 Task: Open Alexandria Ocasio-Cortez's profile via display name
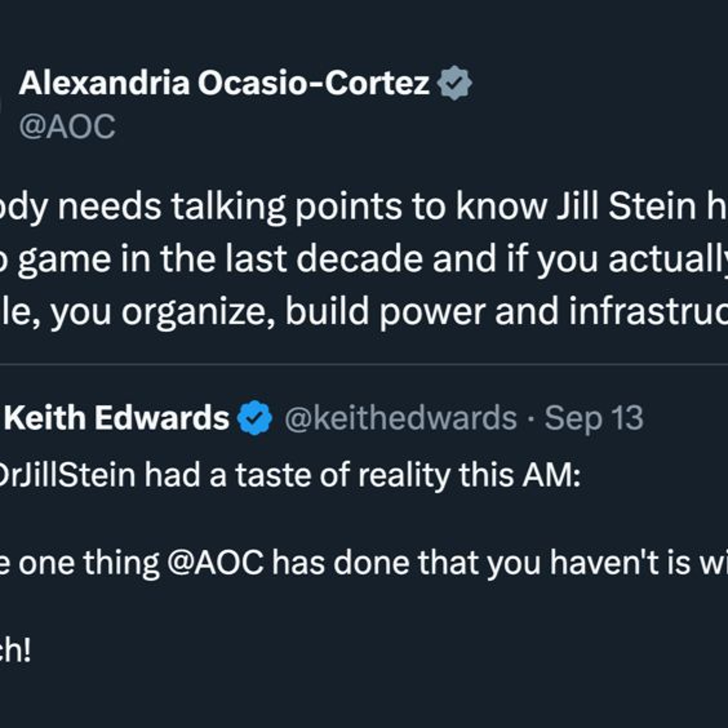[224, 83]
